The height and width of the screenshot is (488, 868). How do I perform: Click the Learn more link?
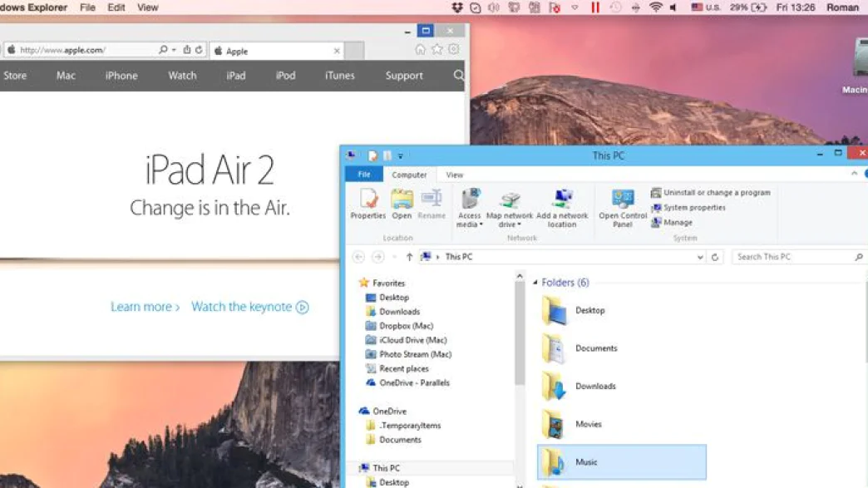tap(145, 307)
